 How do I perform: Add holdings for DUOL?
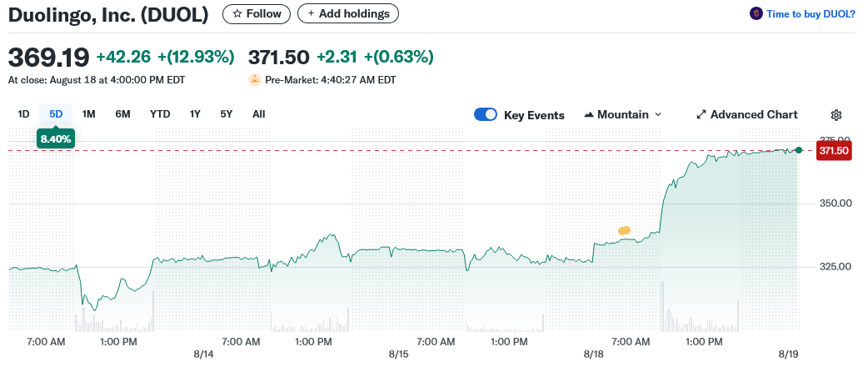[x=348, y=14]
